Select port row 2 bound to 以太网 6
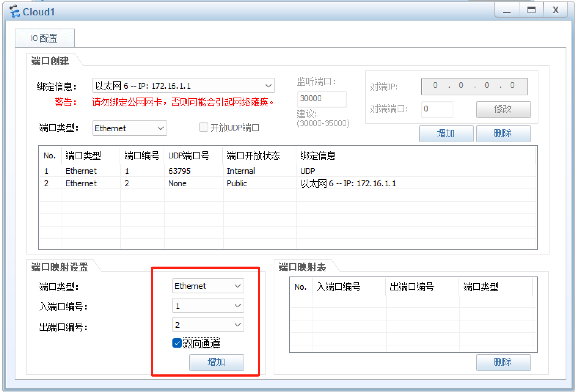577x392 pixels. [288, 183]
